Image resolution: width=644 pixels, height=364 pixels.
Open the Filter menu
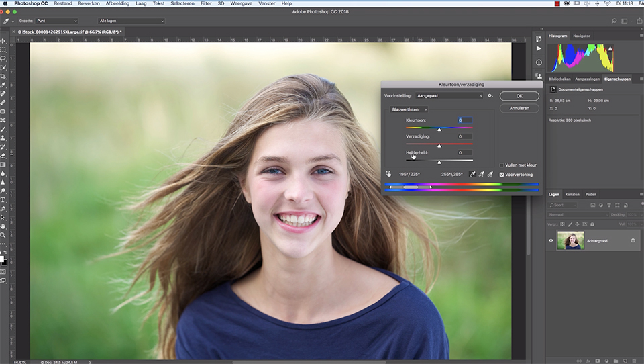pos(206,3)
